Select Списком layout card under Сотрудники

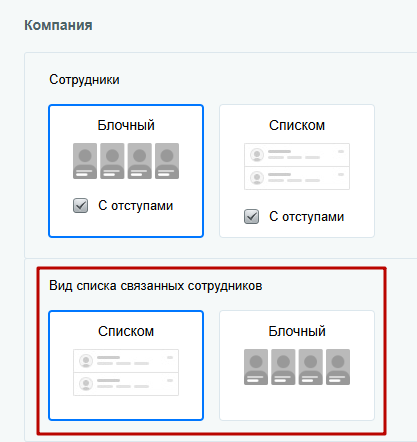[x=297, y=171]
